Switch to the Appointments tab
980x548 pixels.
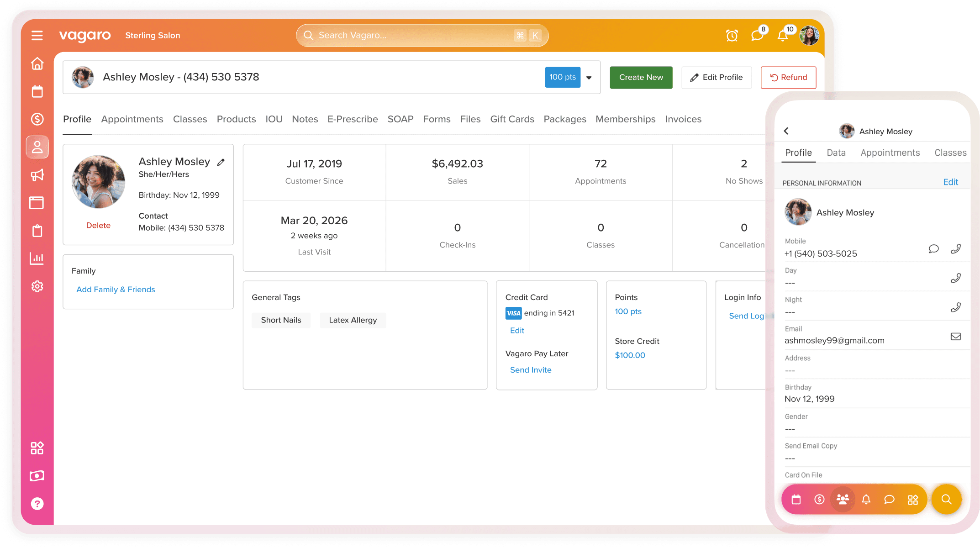tap(132, 119)
